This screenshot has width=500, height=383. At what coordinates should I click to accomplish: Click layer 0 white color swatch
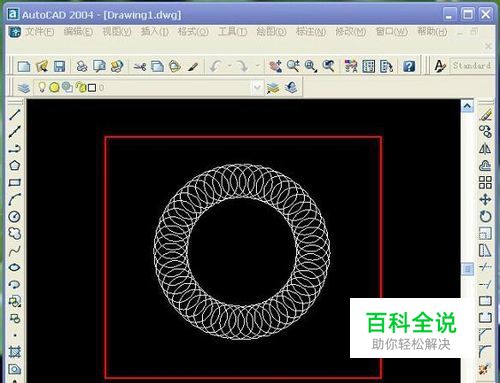pos(92,88)
